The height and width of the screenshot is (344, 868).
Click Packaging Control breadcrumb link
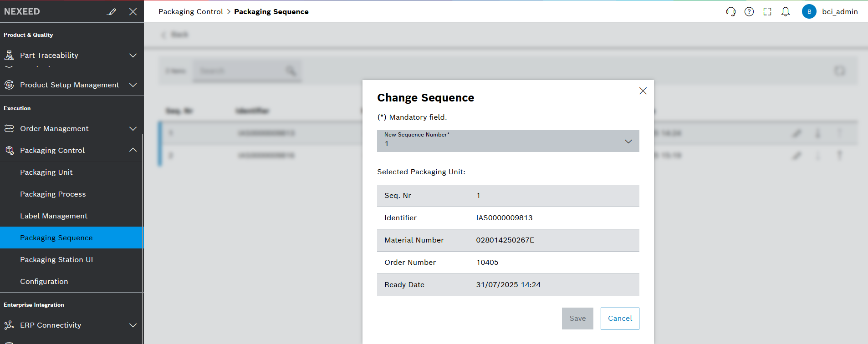pos(191,12)
